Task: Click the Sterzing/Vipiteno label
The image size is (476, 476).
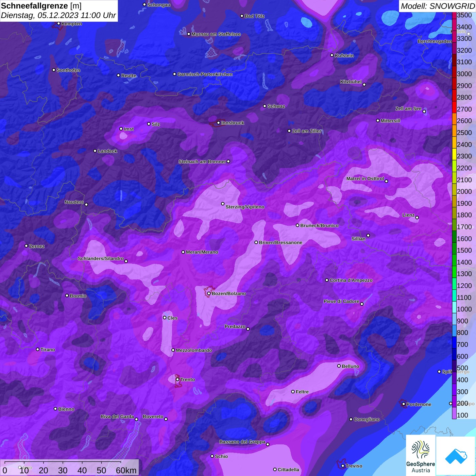Action: pos(245,207)
